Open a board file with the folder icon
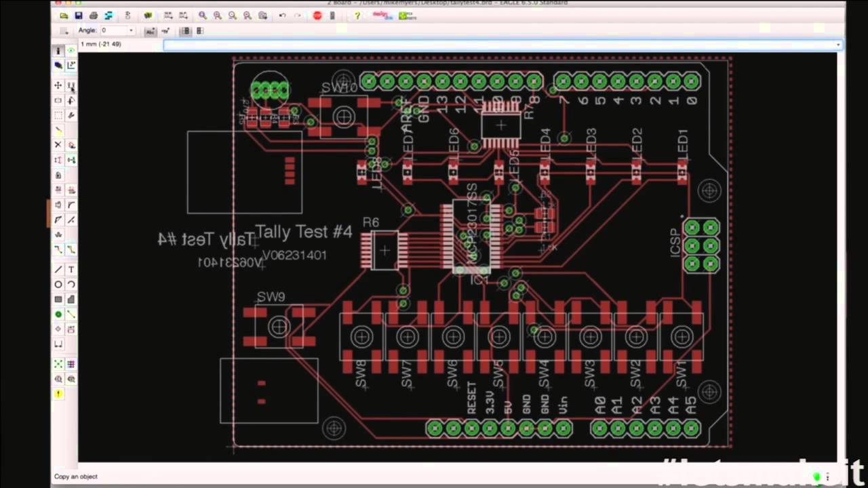Screen dimensions: 868x488 tap(63, 16)
